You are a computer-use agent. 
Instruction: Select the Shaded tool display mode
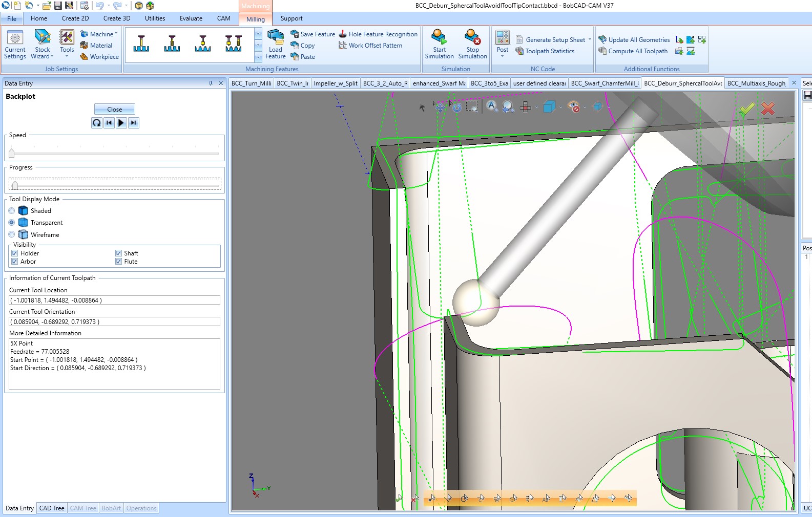[x=12, y=211]
